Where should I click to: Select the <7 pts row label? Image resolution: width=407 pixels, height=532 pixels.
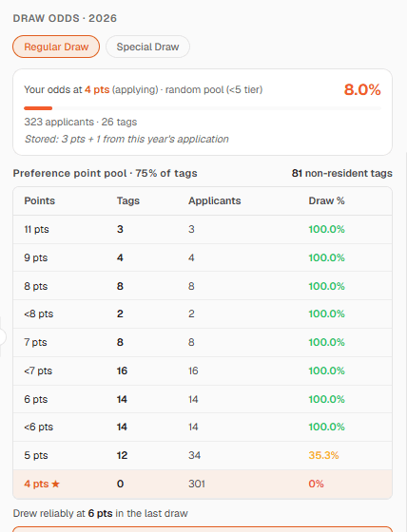tap(38, 370)
